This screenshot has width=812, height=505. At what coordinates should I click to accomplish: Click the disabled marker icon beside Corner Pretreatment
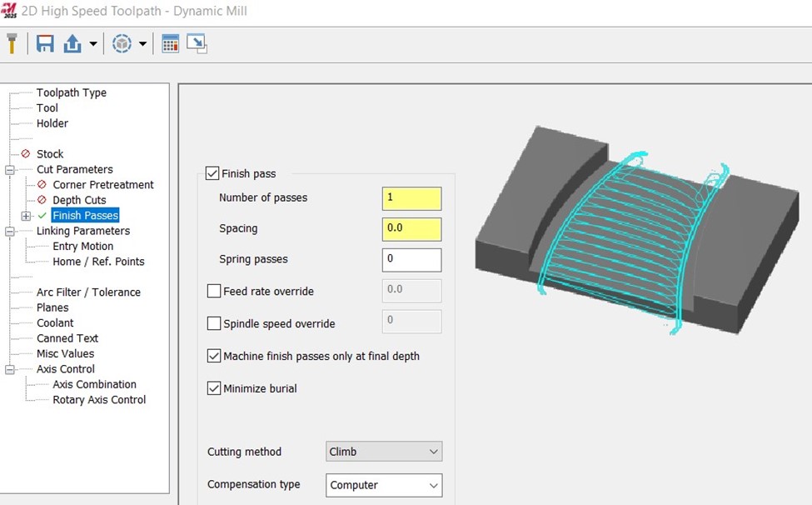tap(42, 184)
